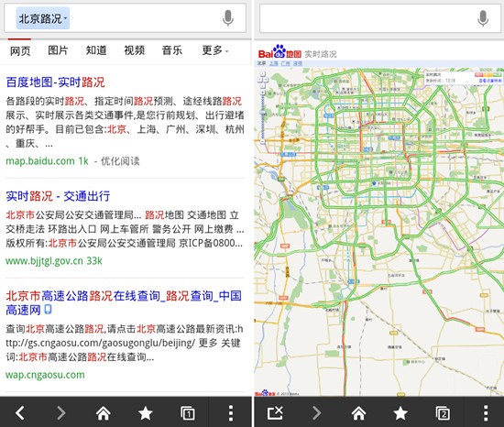The width and height of the screenshot is (504, 427).
Task: Open three-dot overflow menu in right browser
Action: [x=486, y=413]
